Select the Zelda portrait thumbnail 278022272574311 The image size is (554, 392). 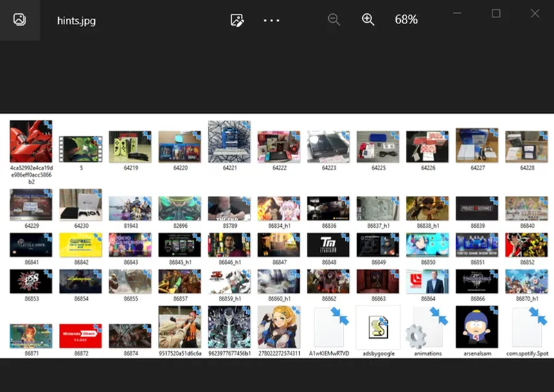click(279, 328)
